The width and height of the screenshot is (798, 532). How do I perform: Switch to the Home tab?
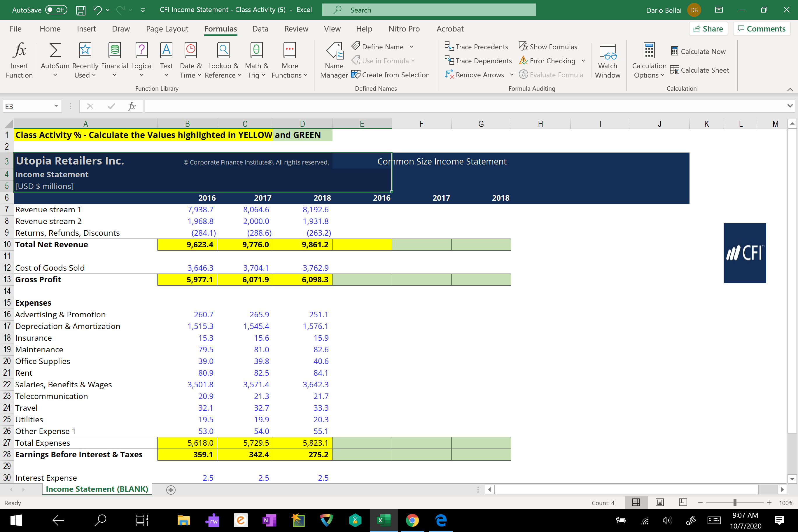click(x=50, y=29)
